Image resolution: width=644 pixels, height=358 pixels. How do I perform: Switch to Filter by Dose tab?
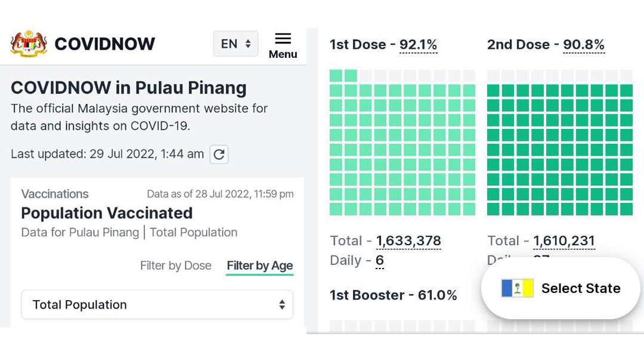pos(176,266)
